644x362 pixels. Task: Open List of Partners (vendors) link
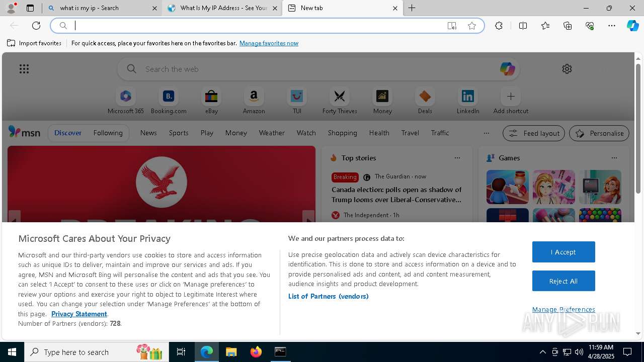coord(328,296)
